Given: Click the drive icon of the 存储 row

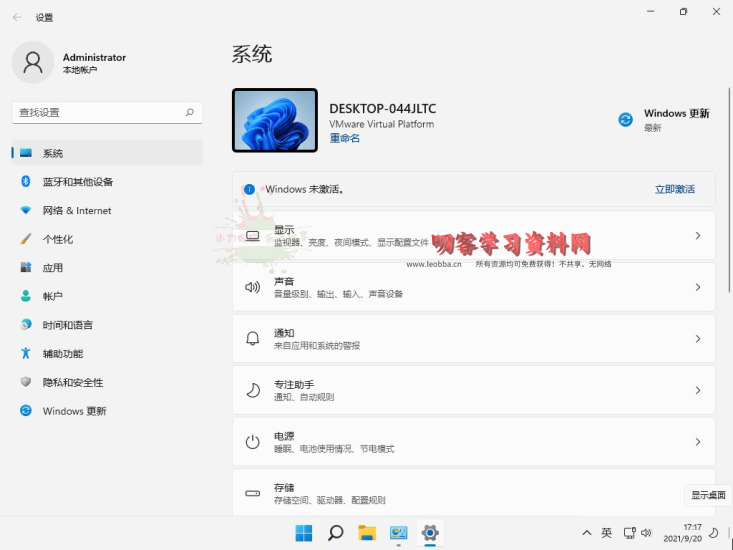Looking at the screenshot, I should pos(252,493).
